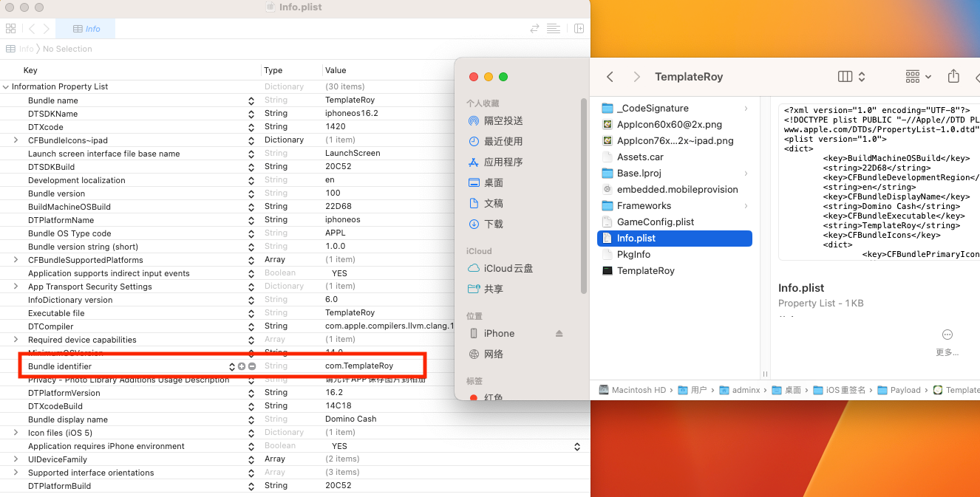Open the editor options lines icon in Xcode
This screenshot has width=980, height=497.
pyautogui.click(x=553, y=29)
